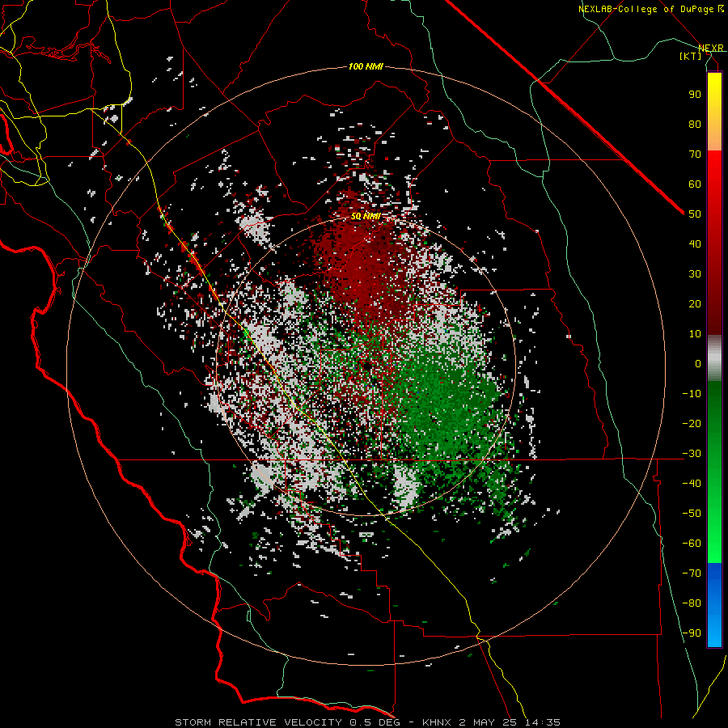
Task: Click the -30 value on velocity scale
Action: click(x=692, y=454)
